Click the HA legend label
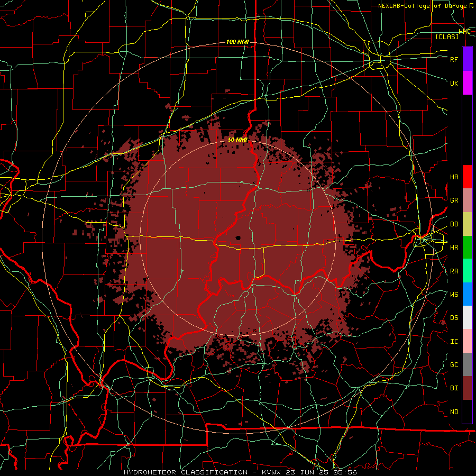The width and height of the screenshot is (476, 476). point(454,177)
